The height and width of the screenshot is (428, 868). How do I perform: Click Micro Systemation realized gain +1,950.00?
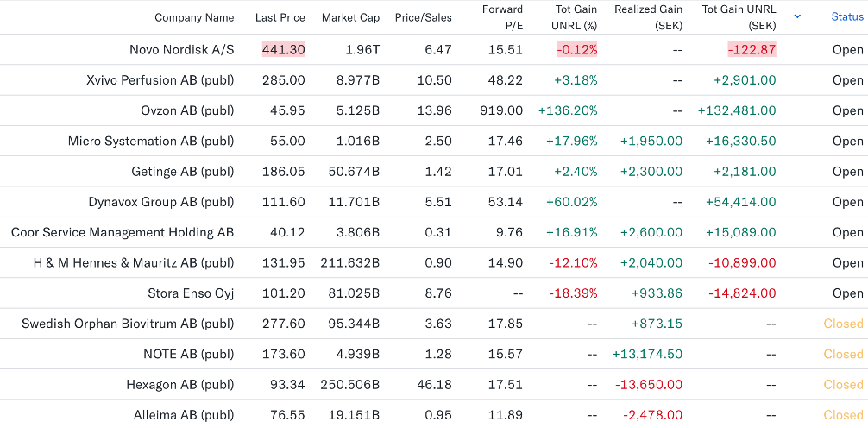pos(651,141)
